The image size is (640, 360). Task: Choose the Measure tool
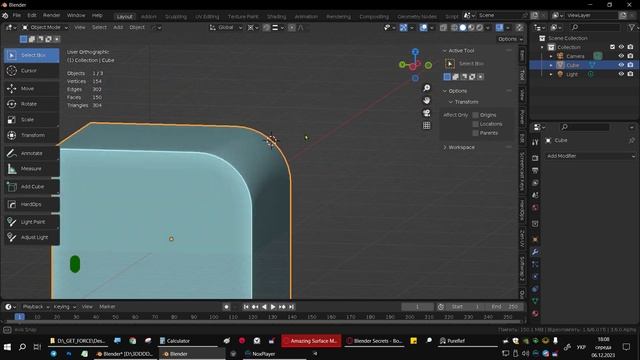31,169
